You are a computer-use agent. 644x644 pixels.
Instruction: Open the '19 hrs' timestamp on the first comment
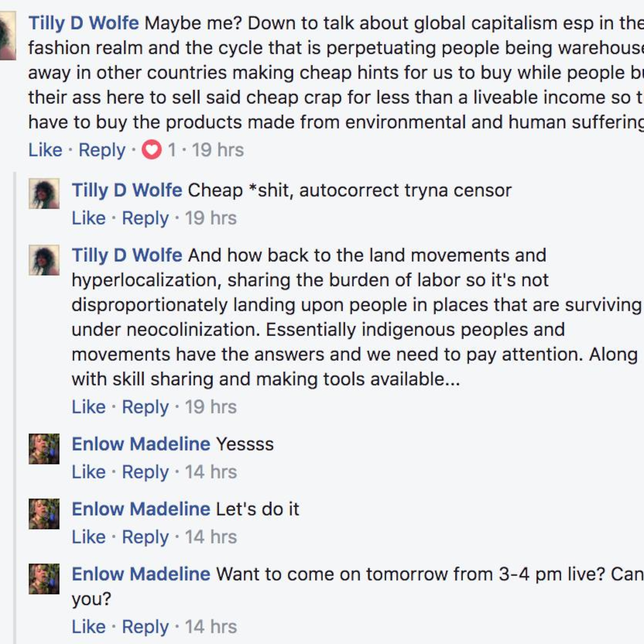coord(217,150)
